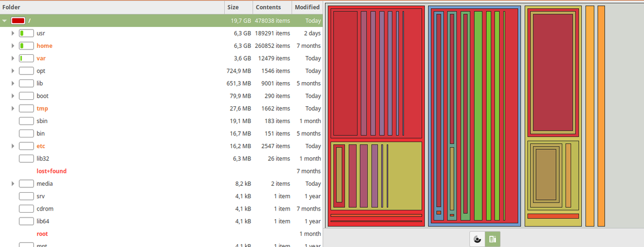Click the 478038 items contents value
The width and height of the screenshot is (644, 247).
272,21
